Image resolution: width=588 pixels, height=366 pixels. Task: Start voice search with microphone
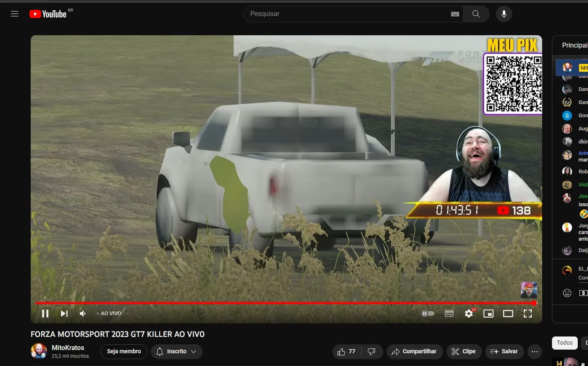(x=504, y=14)
